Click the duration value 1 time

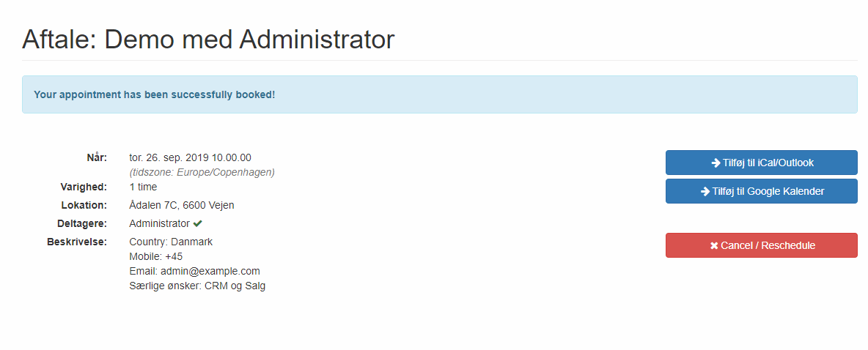pos(143,187)
